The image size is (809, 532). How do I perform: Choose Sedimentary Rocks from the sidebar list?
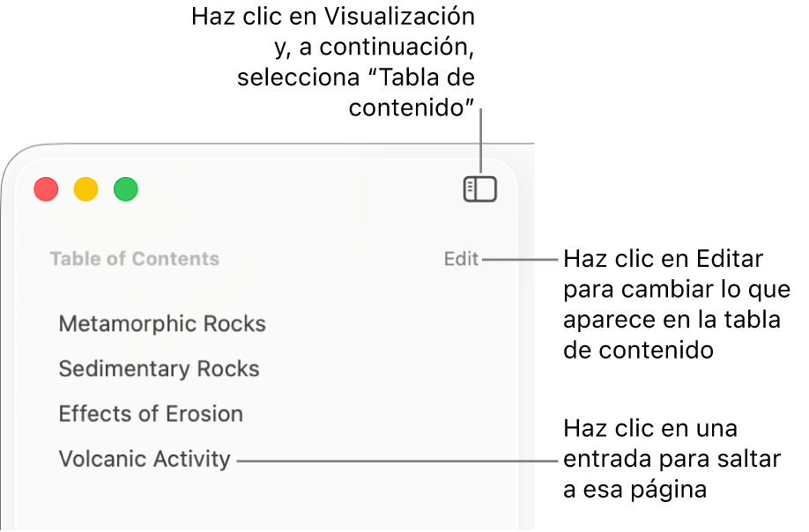[159, 369]
